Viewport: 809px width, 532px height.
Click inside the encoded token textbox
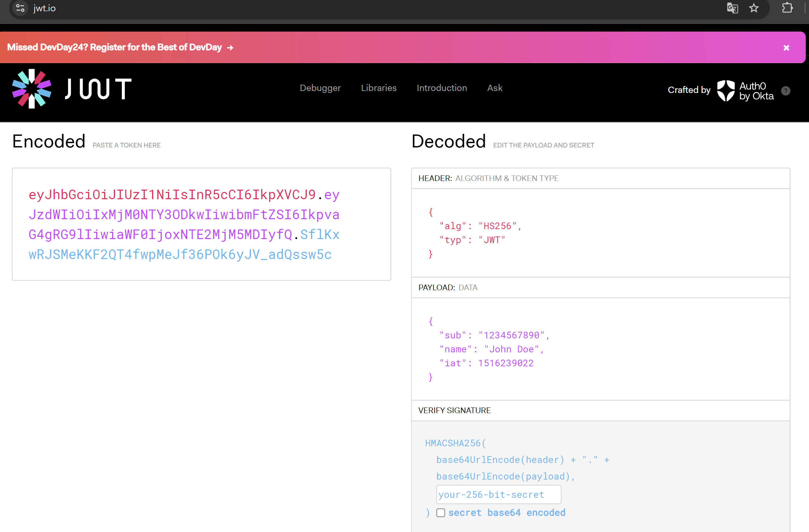[x=201, y=224]
